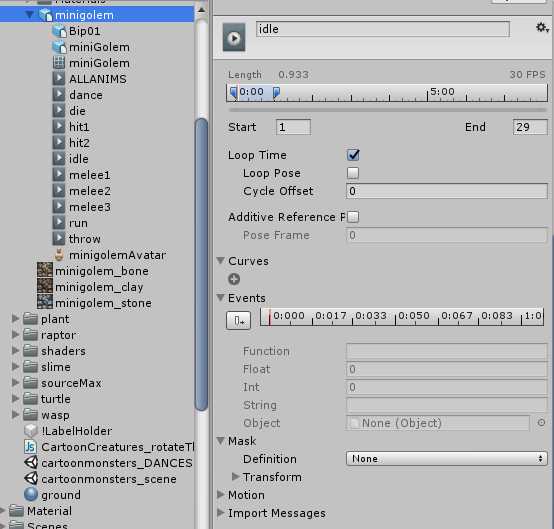
Task: Select the cartoonmonsters_scene Unity scene icon
Action: pos(31,479)
